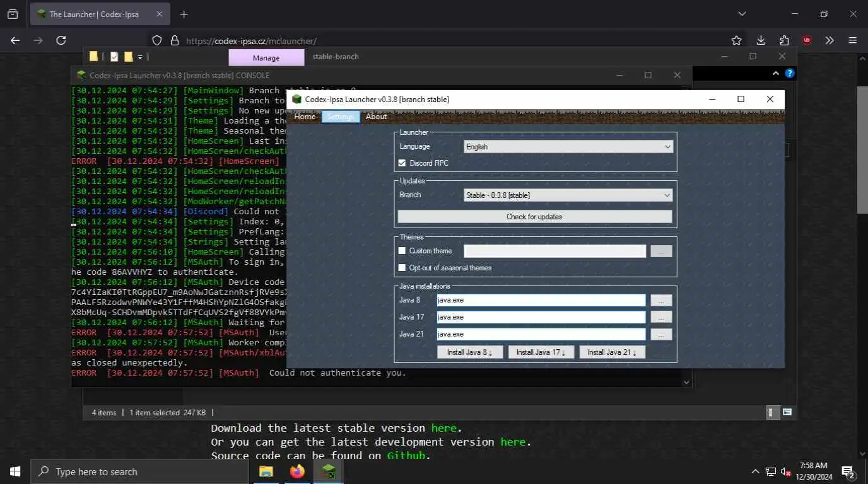
Task: Check Opt-out of seasonal themes
Action: pos(402,268)
